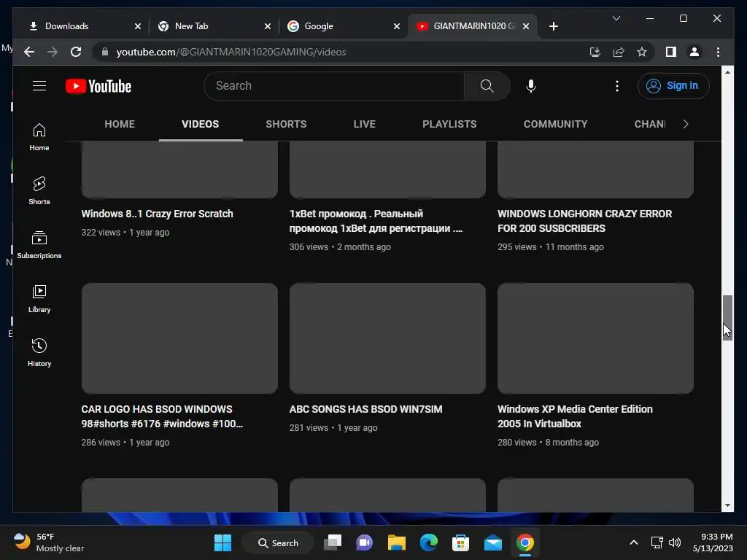The height and width of the screenshot is (560, 747).
Task: Close the Downloads tab
Action: click(138, 26)
